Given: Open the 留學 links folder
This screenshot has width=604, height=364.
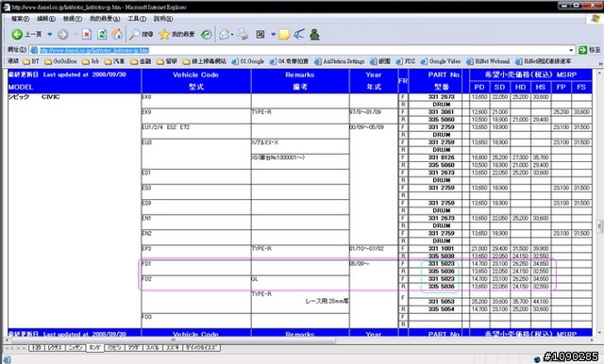Looking at the screenshot, I should pyautogui.click(x=167, y=61).
